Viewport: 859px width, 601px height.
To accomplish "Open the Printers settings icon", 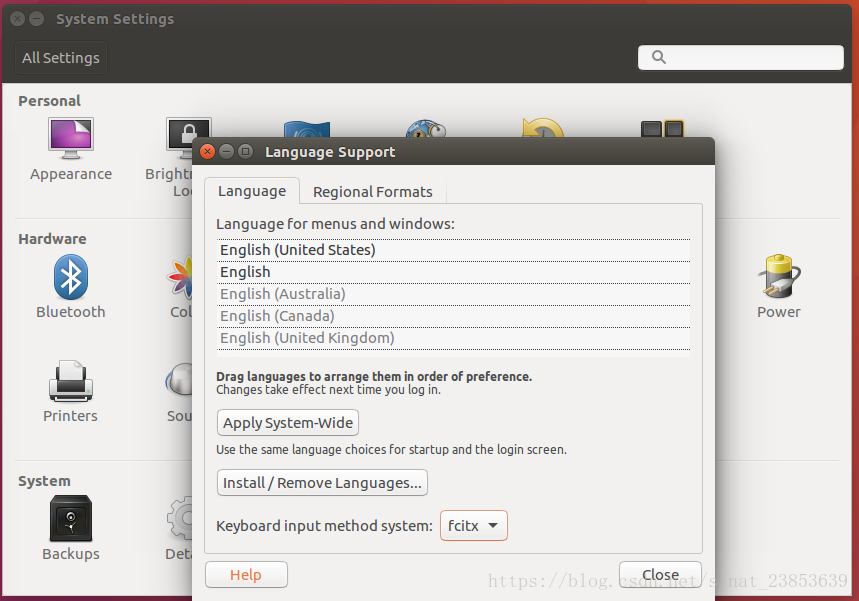I will tap(71, 381).
